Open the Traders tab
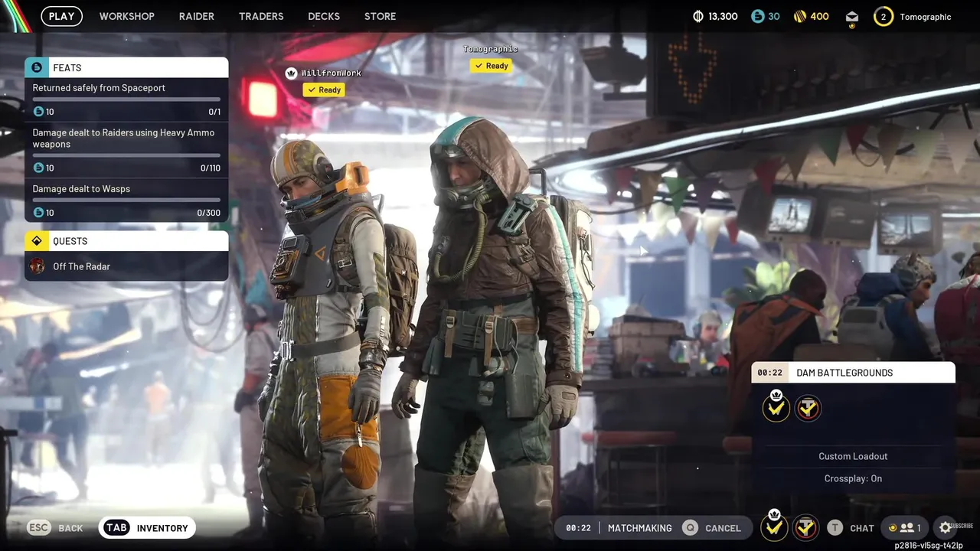This screenshot has width=980, height=551. (x=261, y=16)
